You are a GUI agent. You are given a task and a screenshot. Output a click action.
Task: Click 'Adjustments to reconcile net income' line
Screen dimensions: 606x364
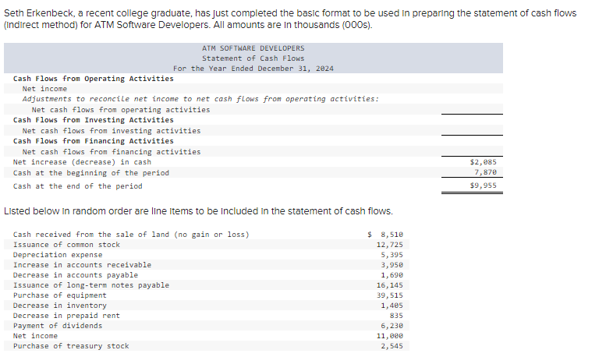(200, 99)
